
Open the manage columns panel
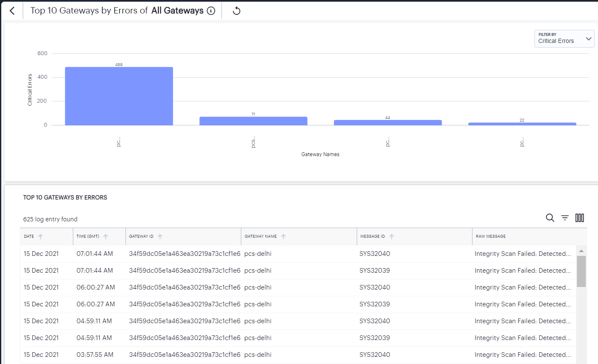[x=579, y=218]
